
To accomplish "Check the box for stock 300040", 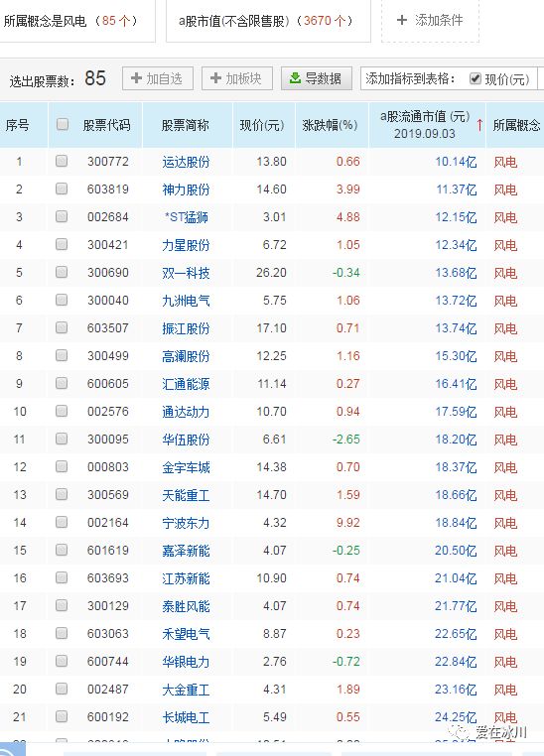I will click(x=62, y=300).
